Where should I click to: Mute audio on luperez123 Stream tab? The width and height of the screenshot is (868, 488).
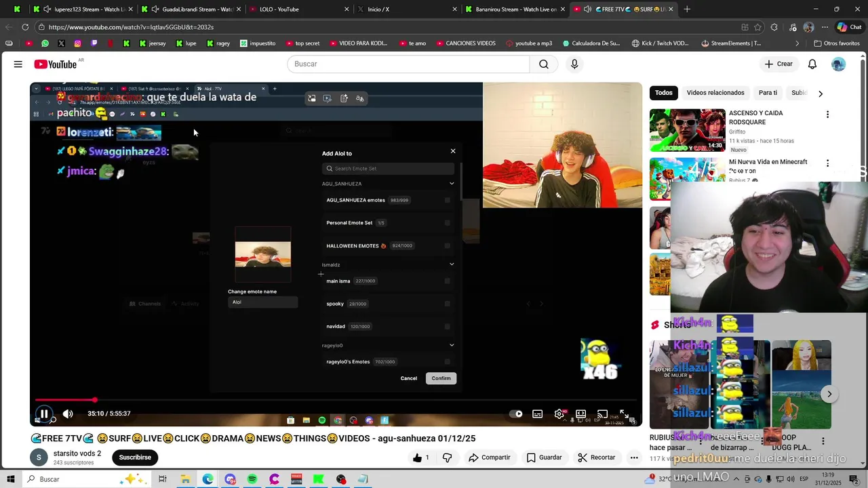tap(47, 9)
